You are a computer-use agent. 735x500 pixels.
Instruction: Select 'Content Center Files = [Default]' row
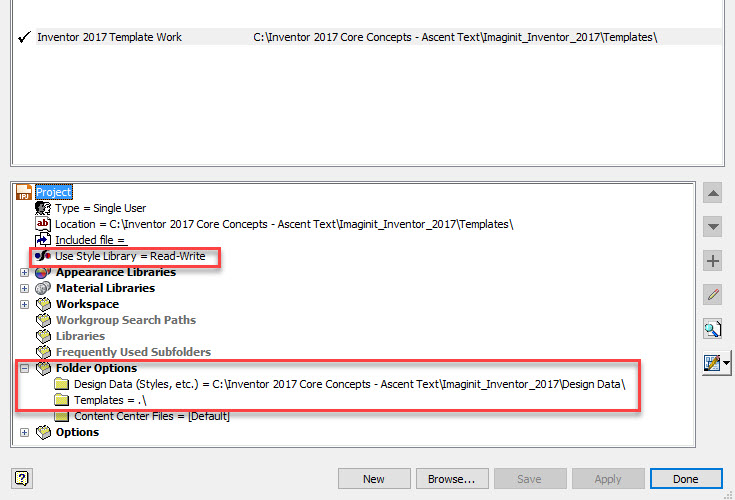(x=152, y=416)
